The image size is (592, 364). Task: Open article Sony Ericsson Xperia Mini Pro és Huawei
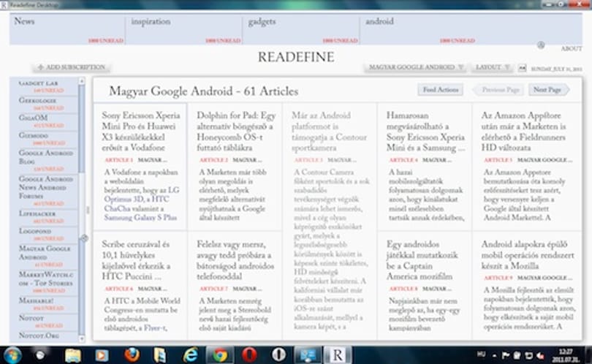coord(140,132)
